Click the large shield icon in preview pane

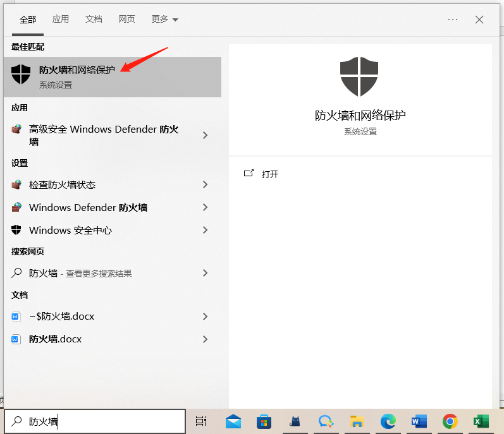coord(359,76)
